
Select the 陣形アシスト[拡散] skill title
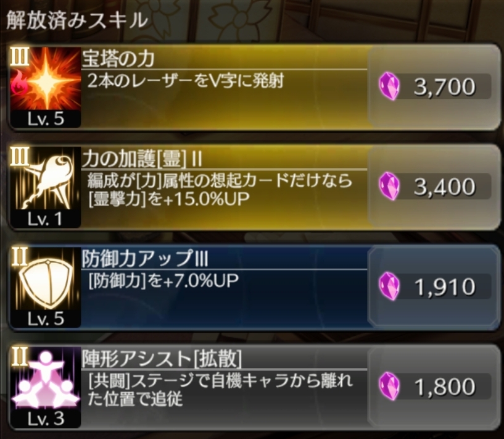point(162,359)
